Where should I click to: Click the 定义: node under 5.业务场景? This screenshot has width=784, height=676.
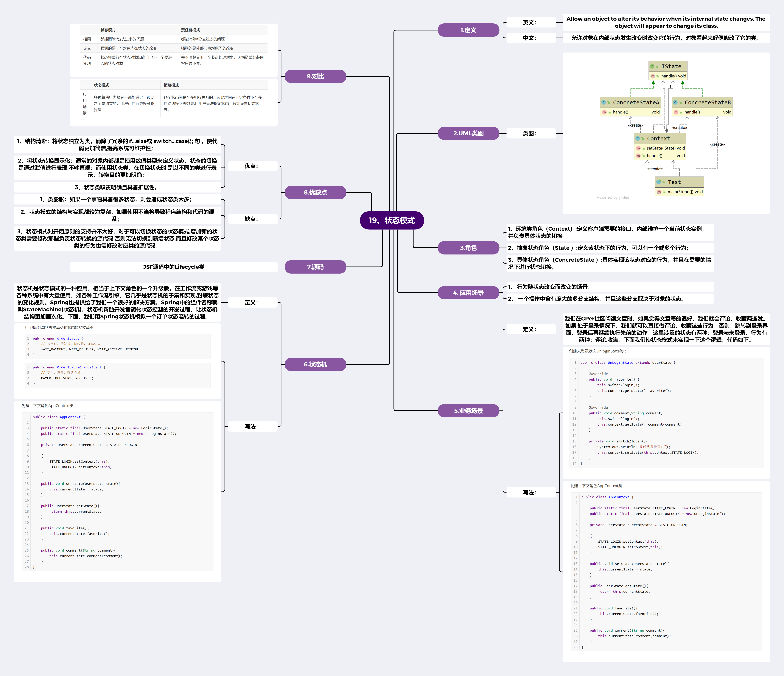pyautogui.click(x=531, y=329)
